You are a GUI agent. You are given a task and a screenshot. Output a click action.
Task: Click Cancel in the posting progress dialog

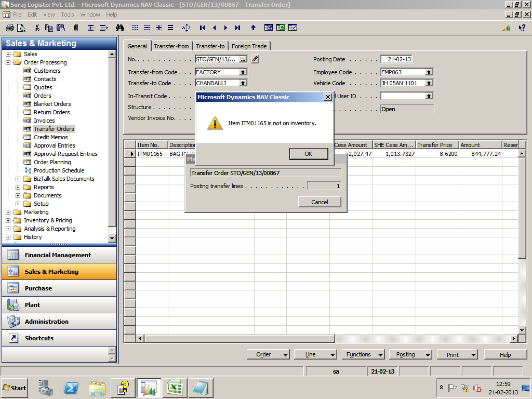[320, 202]
